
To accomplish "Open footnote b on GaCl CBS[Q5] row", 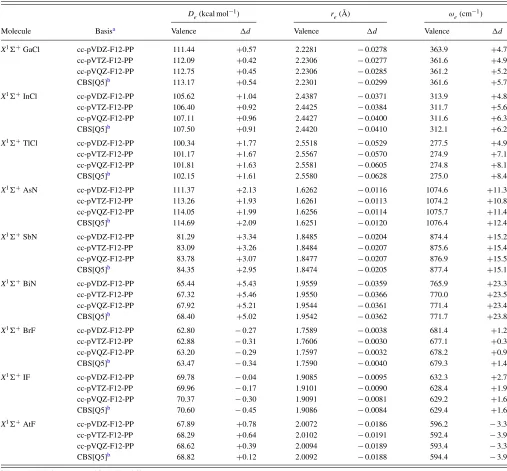I will tap(108, 81).
